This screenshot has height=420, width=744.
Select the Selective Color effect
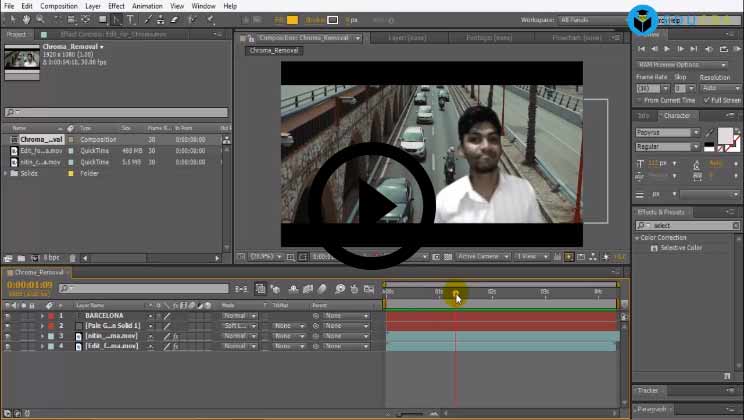(680, 248)
